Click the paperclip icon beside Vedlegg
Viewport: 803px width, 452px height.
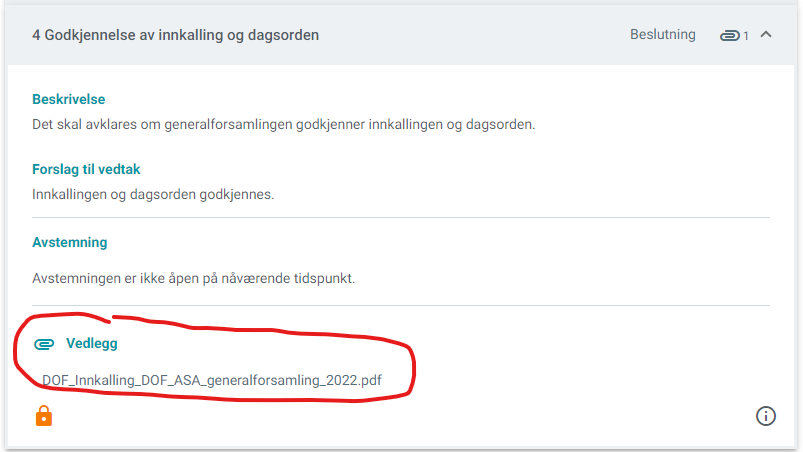click(44, 344)
